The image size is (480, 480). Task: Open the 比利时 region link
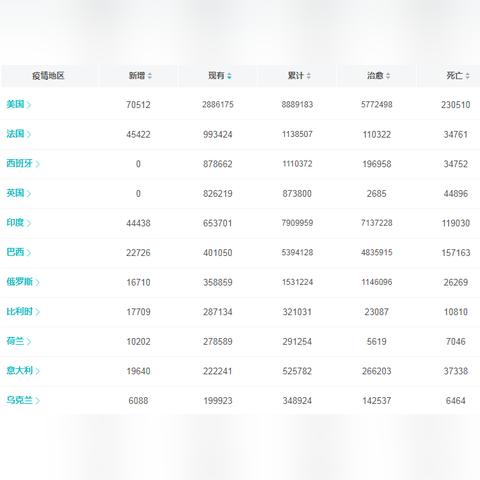click(20, 311)
